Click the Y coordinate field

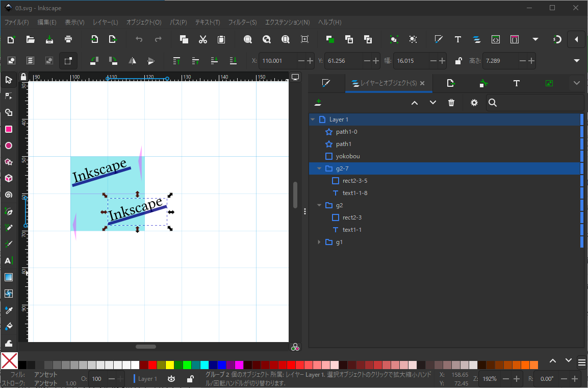click(x=344, y=61)
